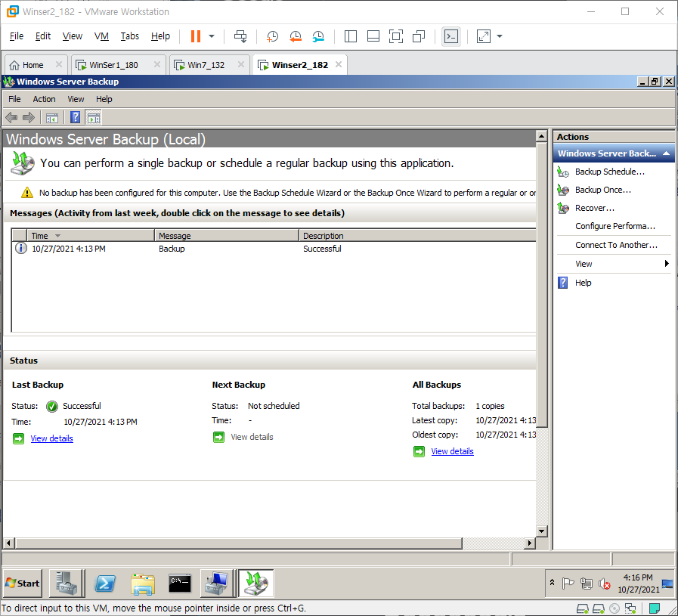Open the VMware View menu

click(73, 36)
